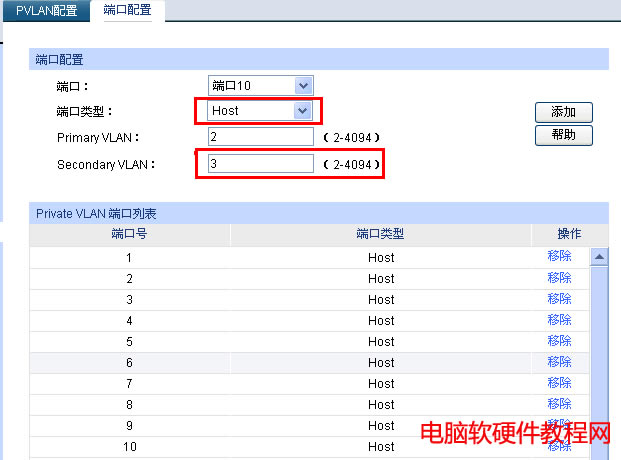Select port number 9 cell

click(129, 426)
